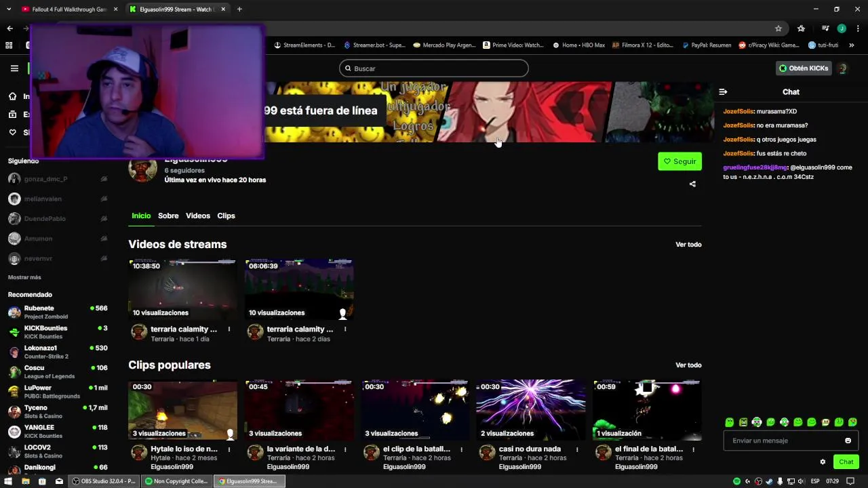
Task: Open emoji picker in message box
Action: (x=848, y=441)
